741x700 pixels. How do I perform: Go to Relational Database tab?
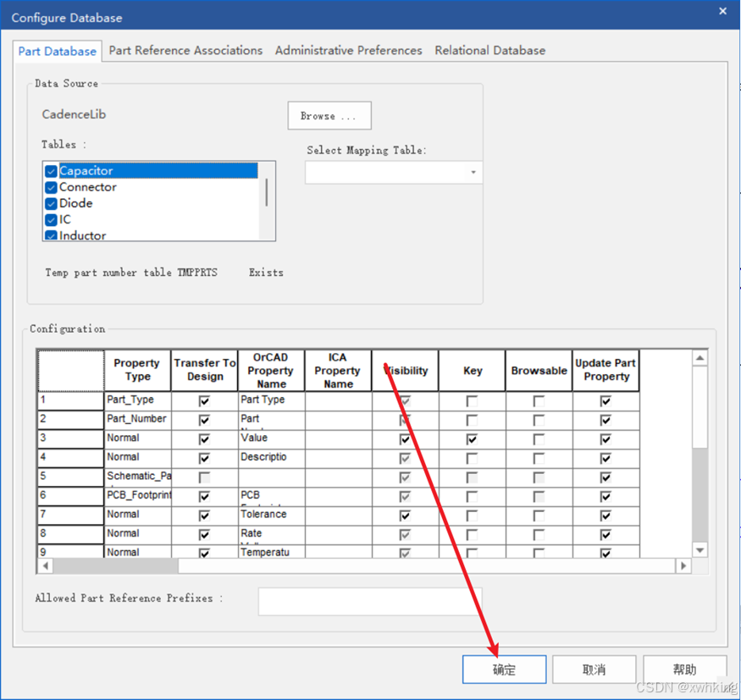(490, 51)
